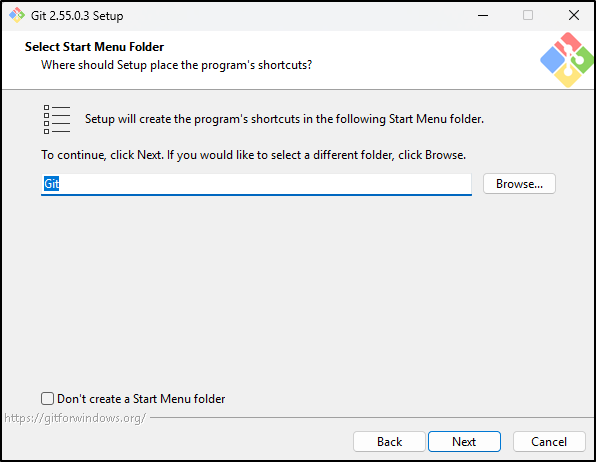Click the "Where should Setup place" subtitle
596x462 pixels.
pyautogui.click(x=176, y=65)
